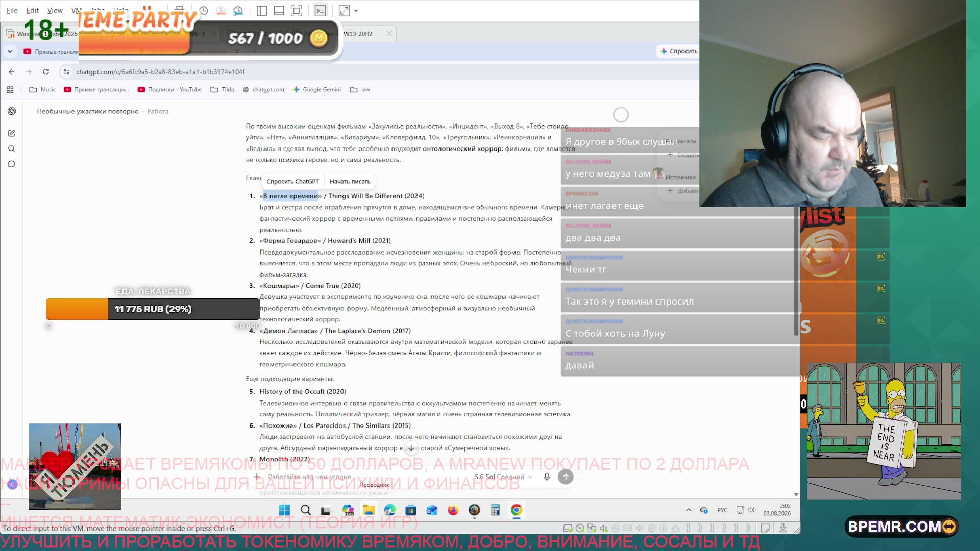Open the View menu of the VM window
The image size is (980, 551).
pyautogui.click(x=55, y=10)
